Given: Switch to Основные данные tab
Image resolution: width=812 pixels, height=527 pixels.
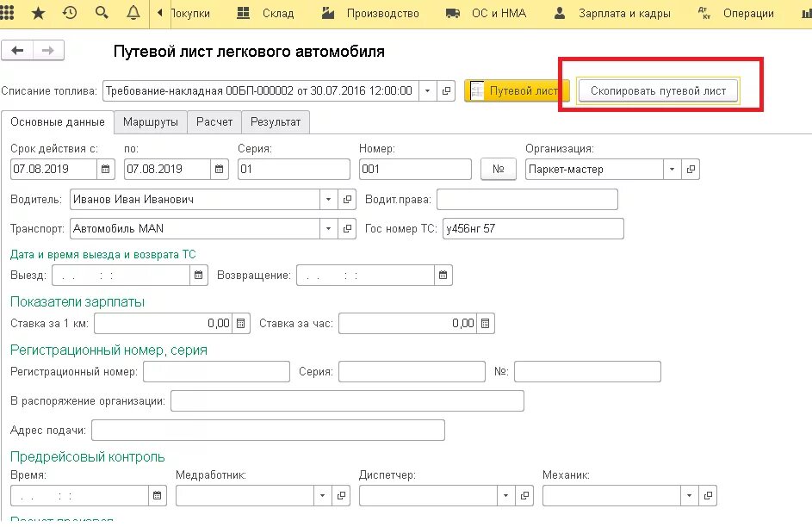Looking at the screenshot, I should point(58,122).
